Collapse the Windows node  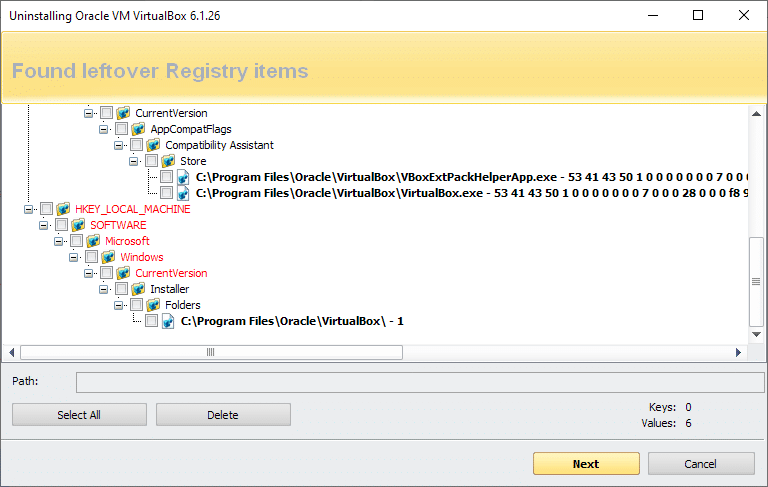73,257
